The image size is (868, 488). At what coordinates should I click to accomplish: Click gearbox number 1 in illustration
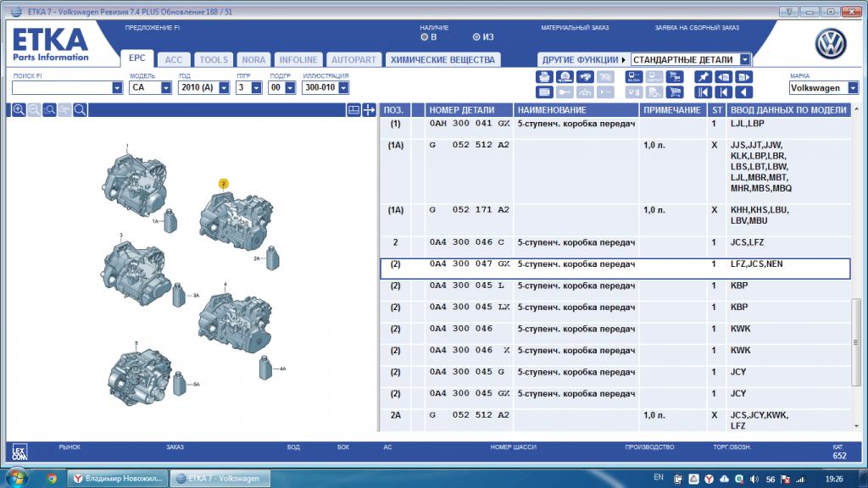tap(135, 186)
